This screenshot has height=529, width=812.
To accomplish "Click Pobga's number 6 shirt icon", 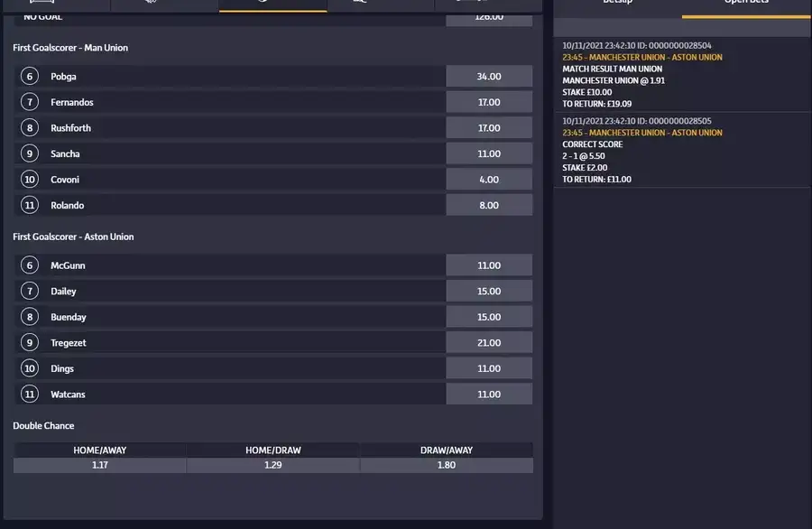I will click(x=30, y=76).
